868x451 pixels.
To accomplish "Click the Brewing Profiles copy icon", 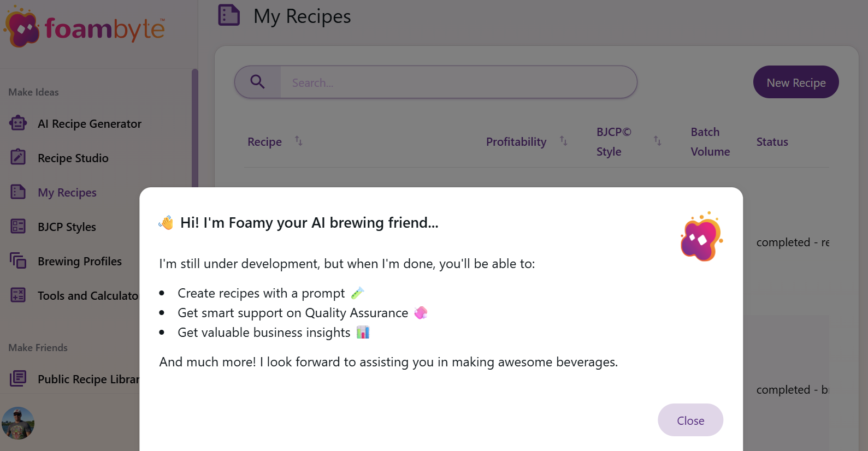I will pyautogui.click(x=18, y=261).
